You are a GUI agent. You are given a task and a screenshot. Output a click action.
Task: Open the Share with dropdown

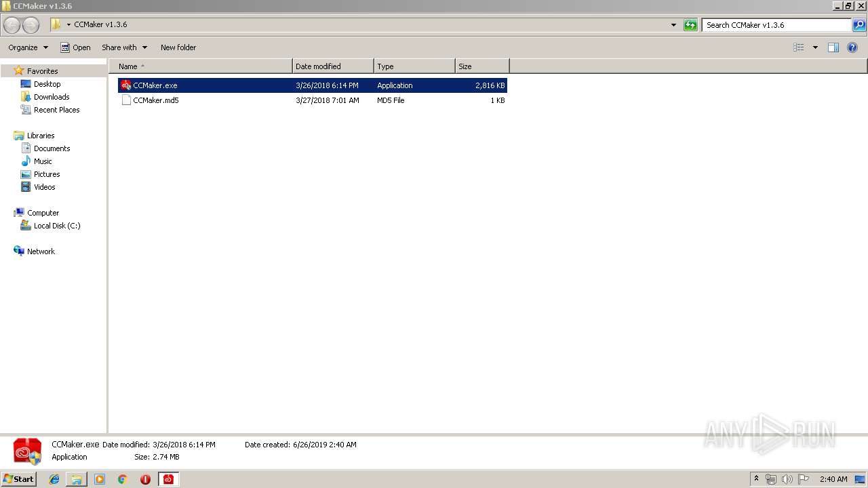124,47
